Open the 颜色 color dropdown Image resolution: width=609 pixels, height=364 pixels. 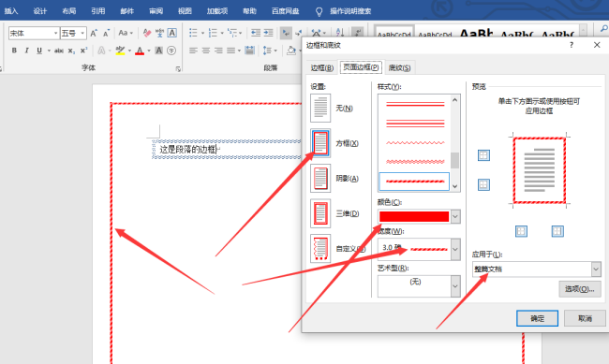455,216
